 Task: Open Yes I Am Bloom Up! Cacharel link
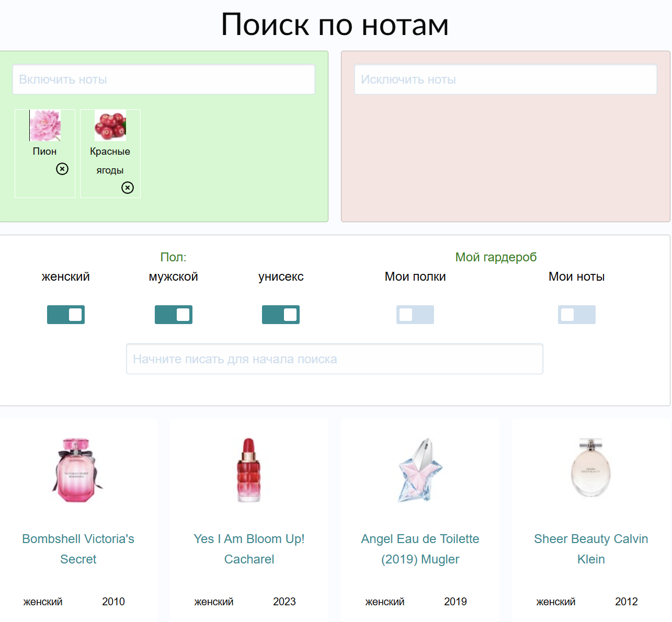tap(249, 549)
